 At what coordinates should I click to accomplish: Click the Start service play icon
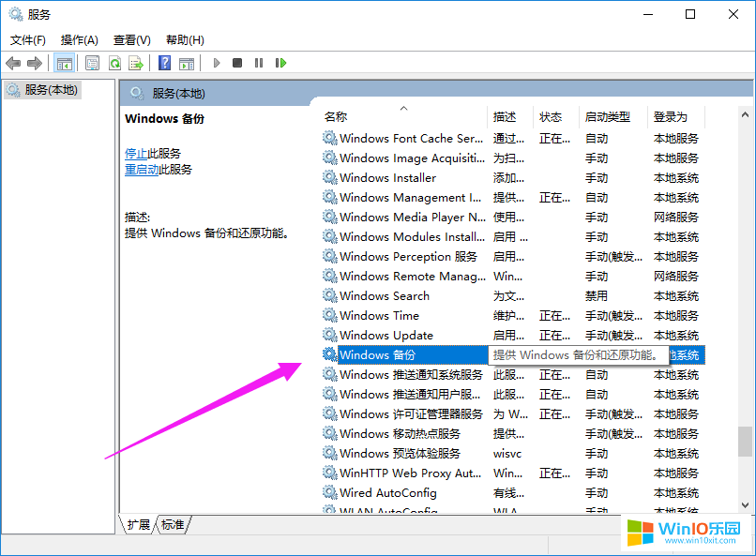[217, 63]
